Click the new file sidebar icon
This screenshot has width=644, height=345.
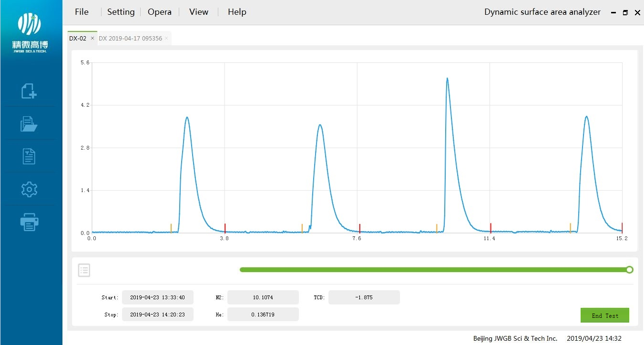(29, 91)
